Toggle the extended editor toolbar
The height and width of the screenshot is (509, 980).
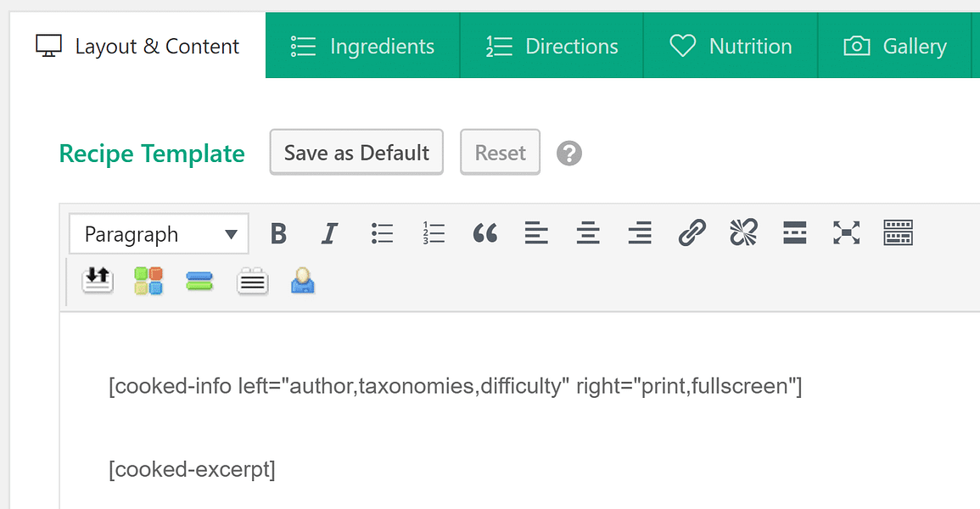point(898,233)
